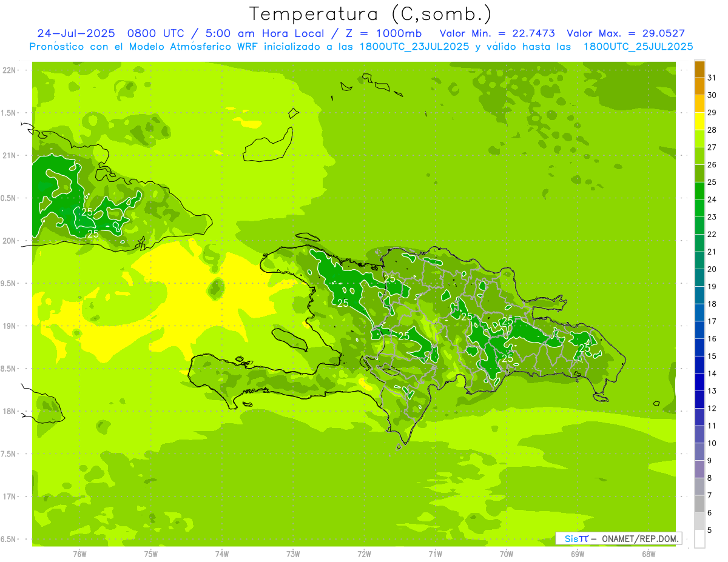Click the white swatch at color scale bottom
Image resolution: width=728 pixels, height=562 pixels.
click(699, 538)
